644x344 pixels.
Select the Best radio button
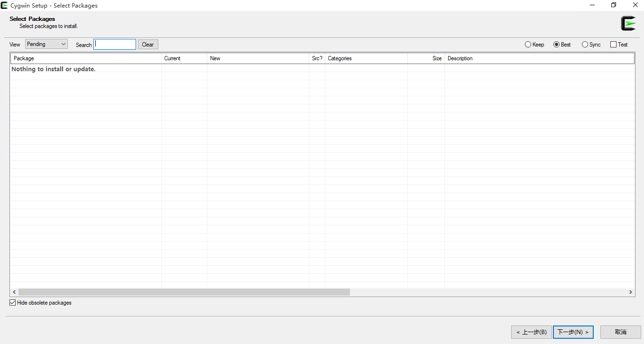click(x=562, y=45)
